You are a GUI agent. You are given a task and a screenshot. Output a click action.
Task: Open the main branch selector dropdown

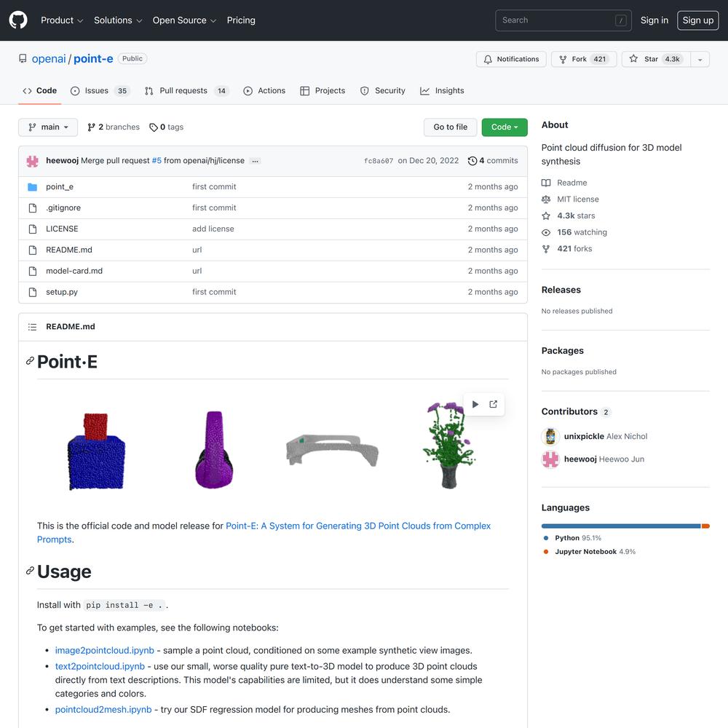point(48,127)
